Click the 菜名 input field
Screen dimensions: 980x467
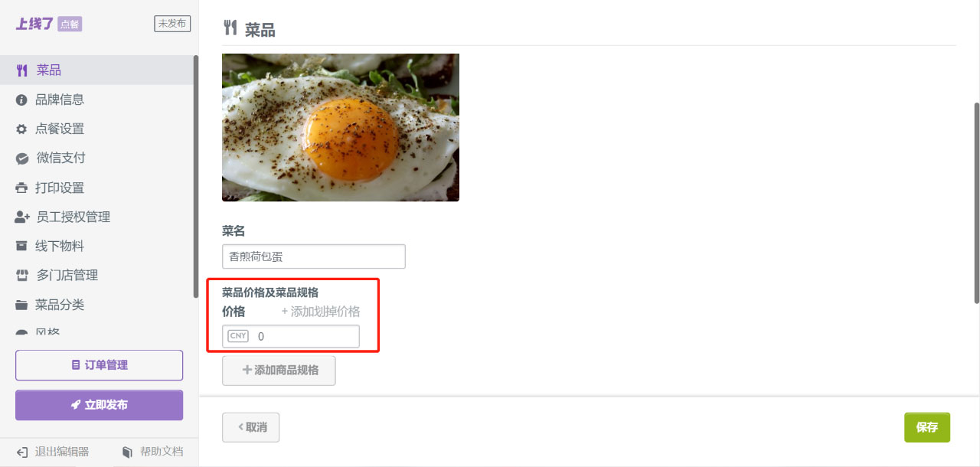coord(313,256)
